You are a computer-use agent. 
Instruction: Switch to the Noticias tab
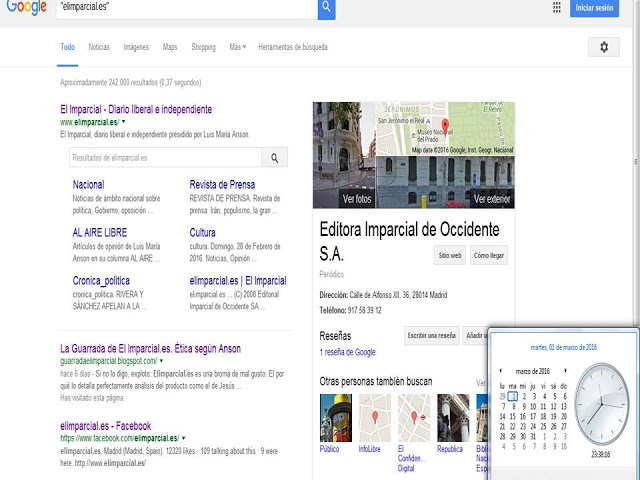pyautogui.click(x=99, y=47)
